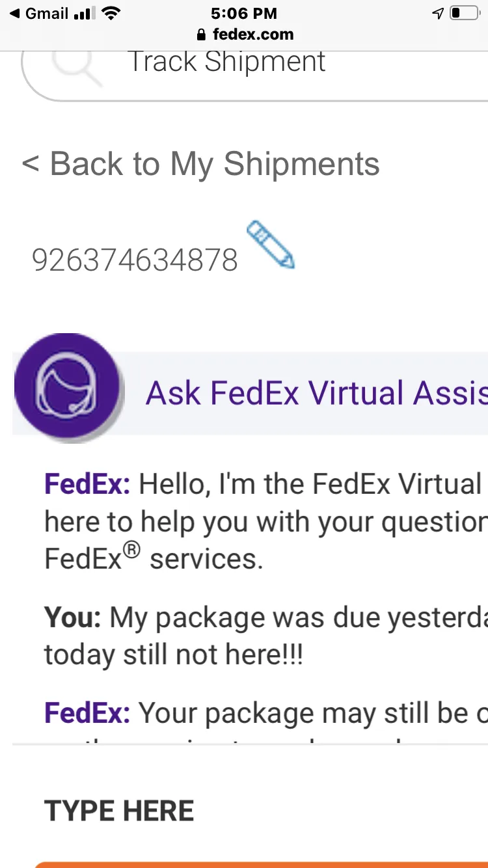This screenshot has width=488, height=868.
Task: Tap the purple virtual assistant headset avatar
Action: (68, 388)
